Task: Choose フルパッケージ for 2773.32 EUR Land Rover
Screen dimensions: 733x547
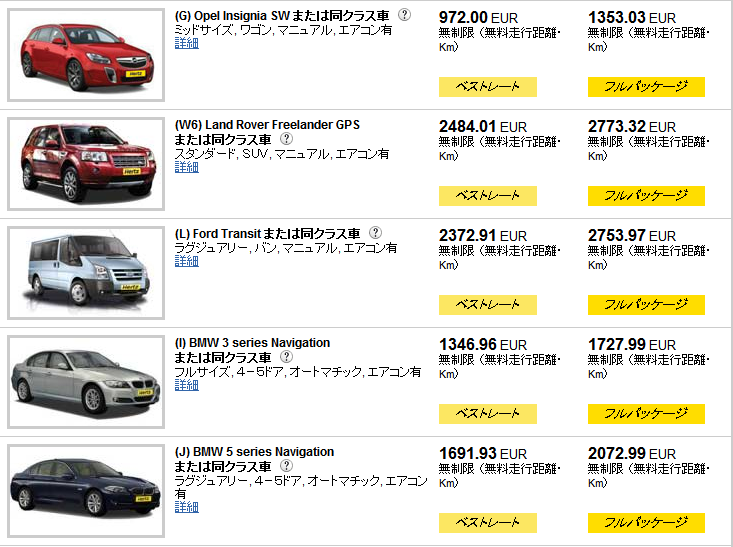Action: pos(646,196)
